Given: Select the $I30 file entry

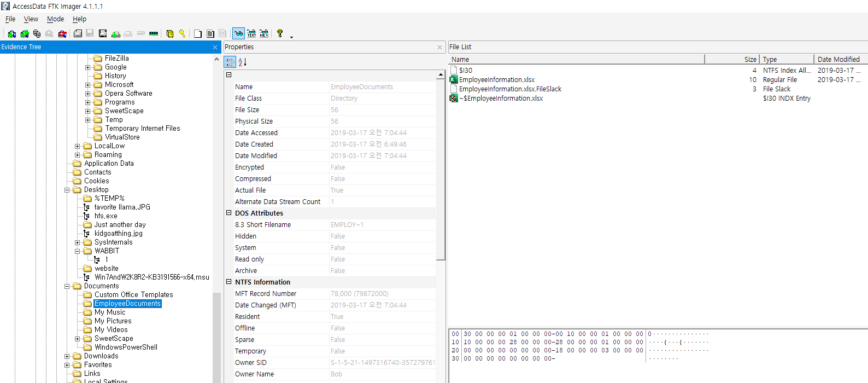Looking at the screenshot, I should pyautogui.click(x=465, y=71).
